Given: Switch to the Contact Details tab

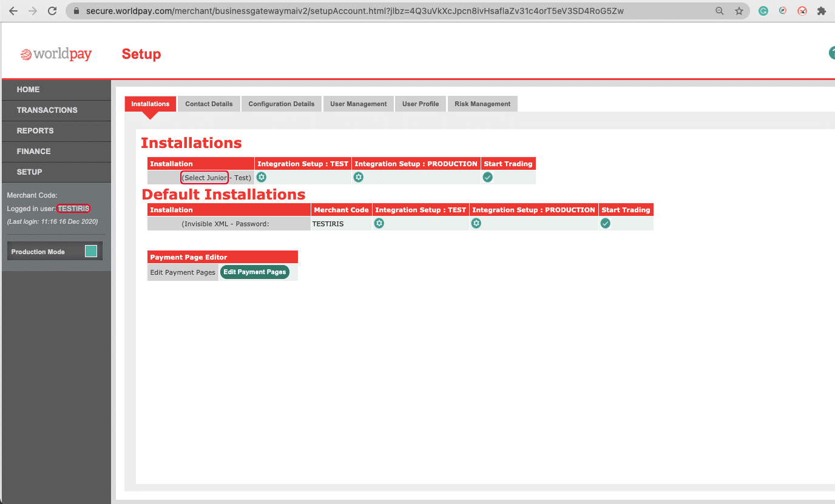Looking at the screenshot, I should click(209, 104).
